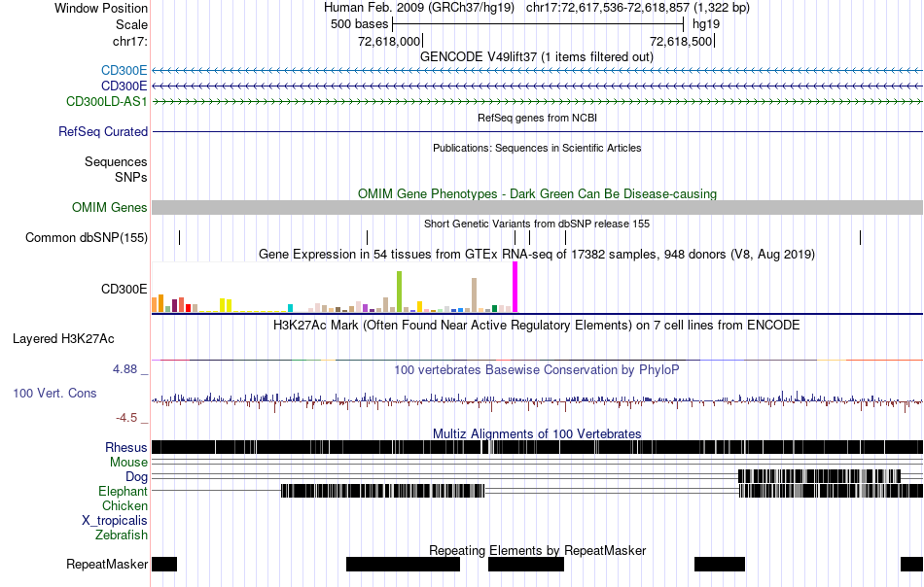
Task: Open the Basewise Conservation by PhyloP title
Action: [537, 369]
